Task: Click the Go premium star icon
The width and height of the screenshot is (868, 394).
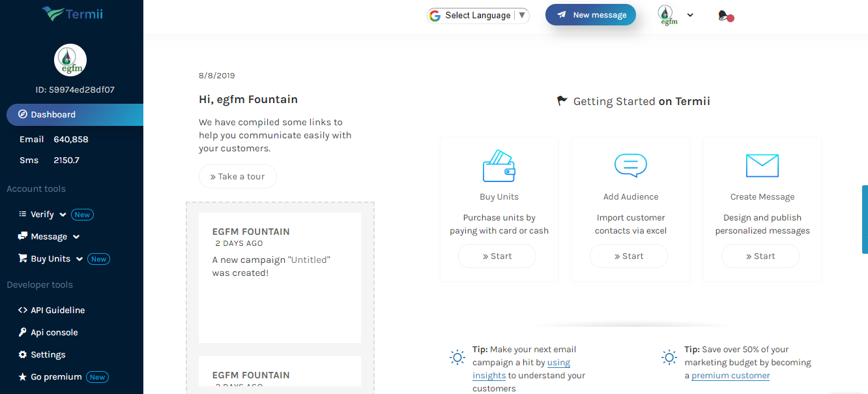Action: [x=23, y=377]
